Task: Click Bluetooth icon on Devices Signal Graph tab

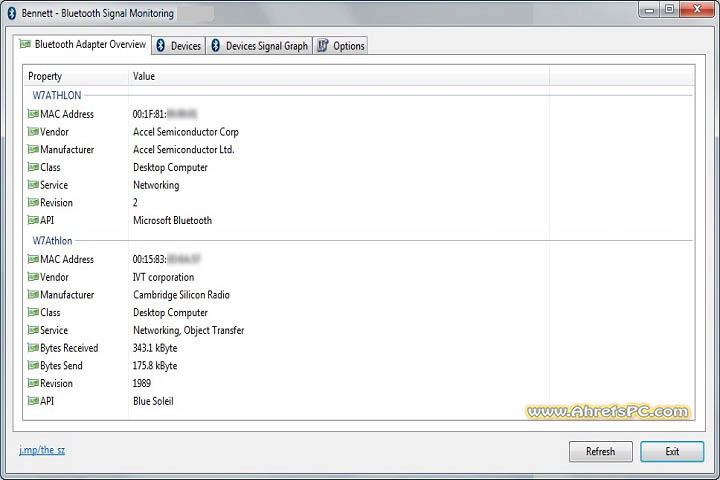Action: [215, 45]
